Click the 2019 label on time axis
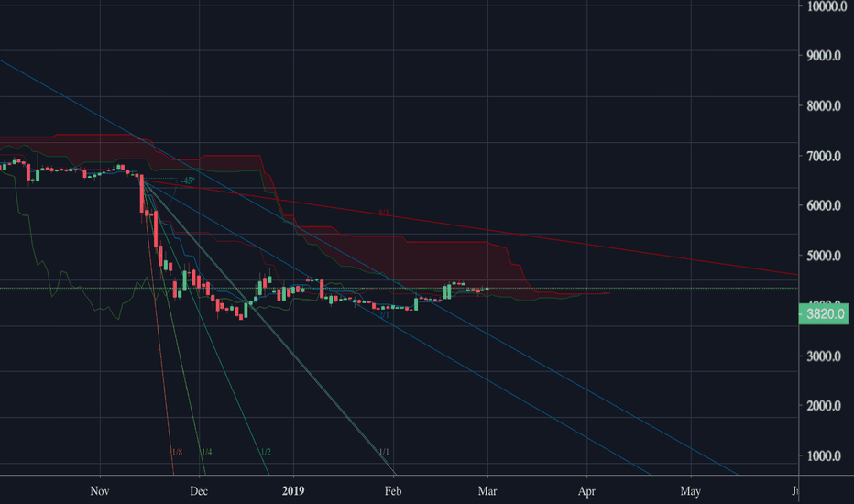This screenshot has height=504, width=854. coord(293,491)
